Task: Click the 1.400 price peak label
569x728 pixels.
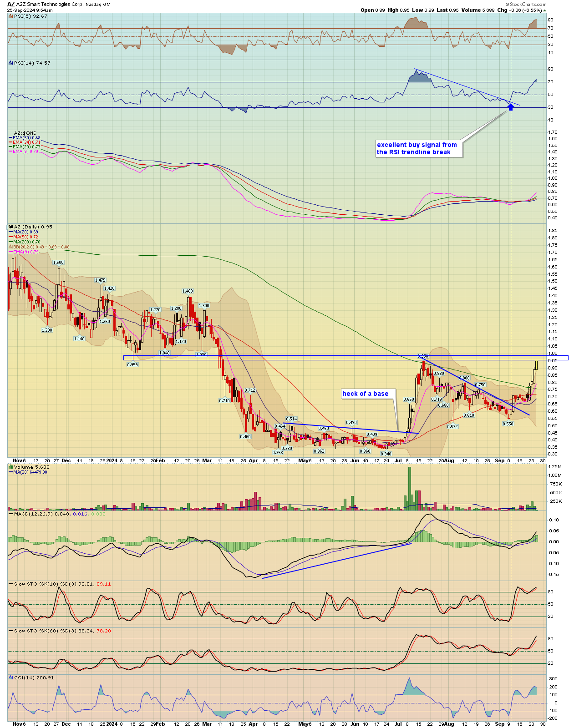Action: point(188,291)
